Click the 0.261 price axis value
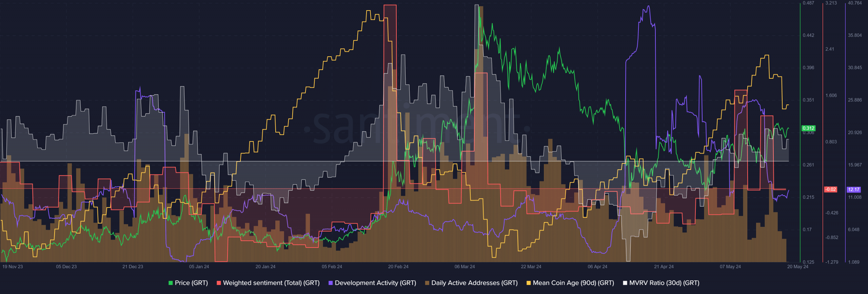The image size is (868, 294). pyautogui.click(x=808, y=165)
